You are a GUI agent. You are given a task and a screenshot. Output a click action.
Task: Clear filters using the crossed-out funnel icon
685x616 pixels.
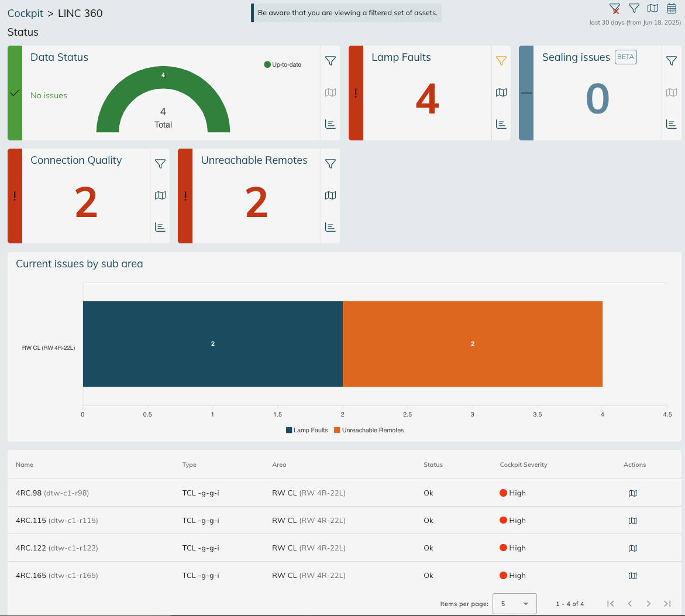[615, 8]
